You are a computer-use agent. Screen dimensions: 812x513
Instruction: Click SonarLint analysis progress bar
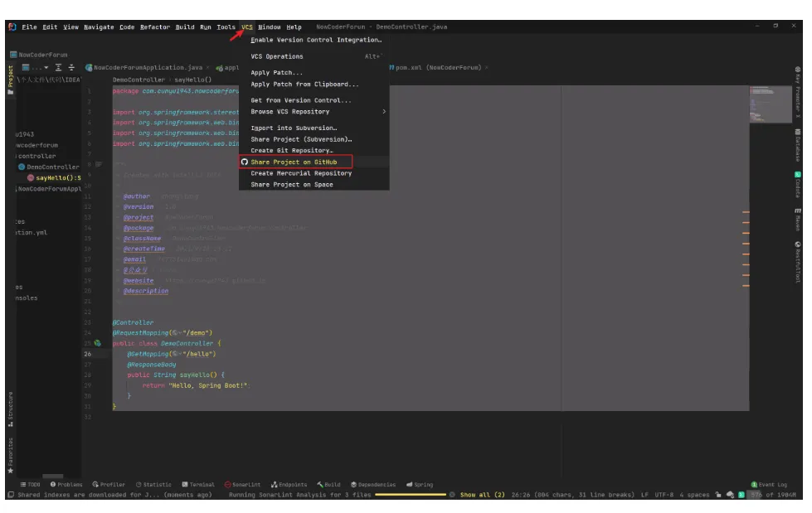[410, 495]
